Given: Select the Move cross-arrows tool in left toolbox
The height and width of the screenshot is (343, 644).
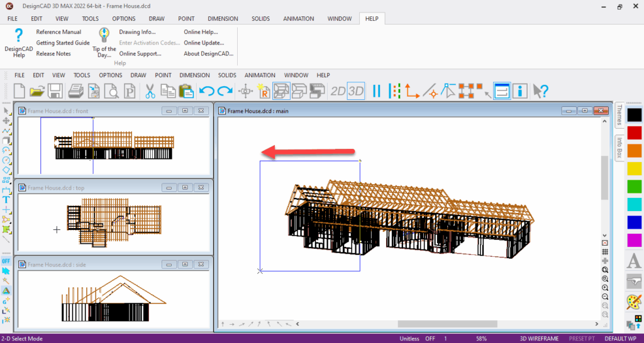Looking at the screenshot, I should [6, 121].
